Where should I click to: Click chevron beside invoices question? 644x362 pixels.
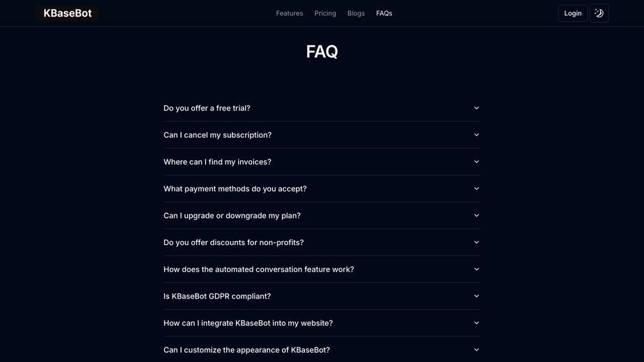(476, 162)
